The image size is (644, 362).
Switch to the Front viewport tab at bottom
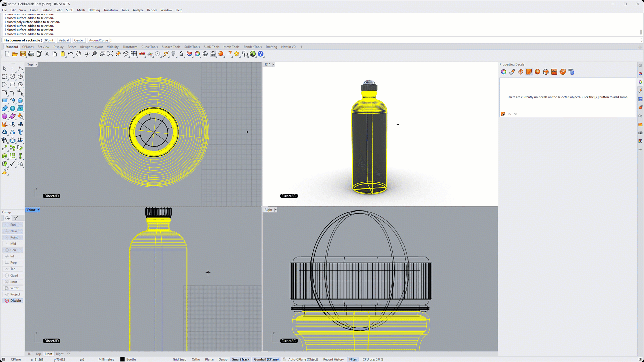(49, 354)
